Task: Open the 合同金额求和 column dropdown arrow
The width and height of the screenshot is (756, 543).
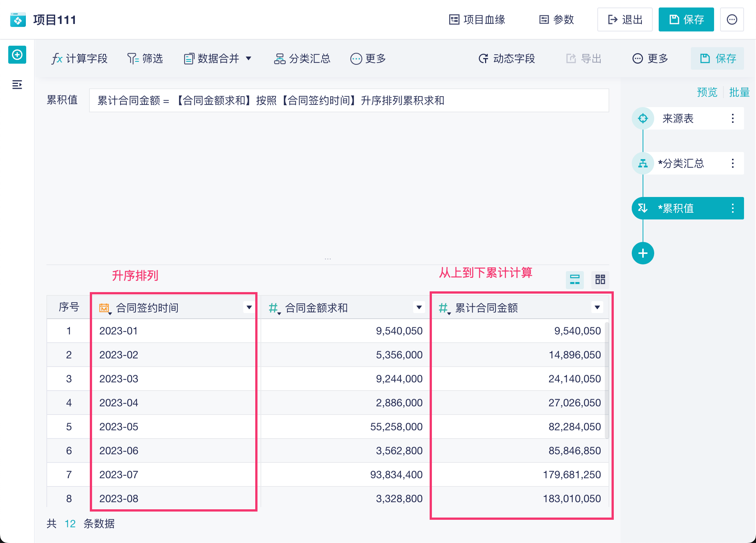Action: [419, 307]
